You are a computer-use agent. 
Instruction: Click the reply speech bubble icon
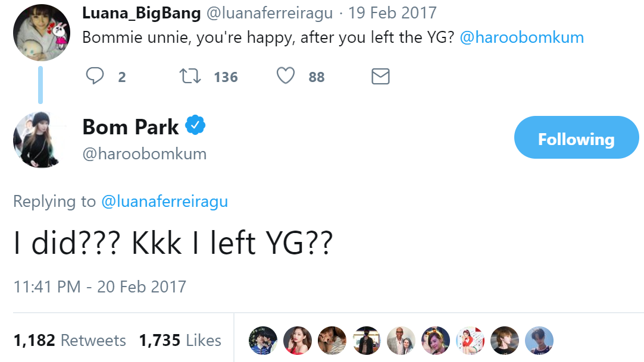pyautogui.click(x=95, y=76)
